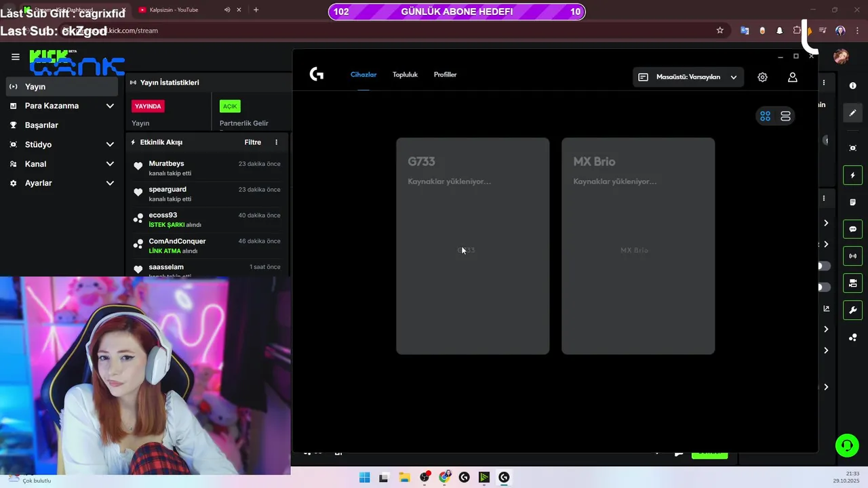
Task: Click the AÇIK partnership badge
Action: (x=230, y=106)
